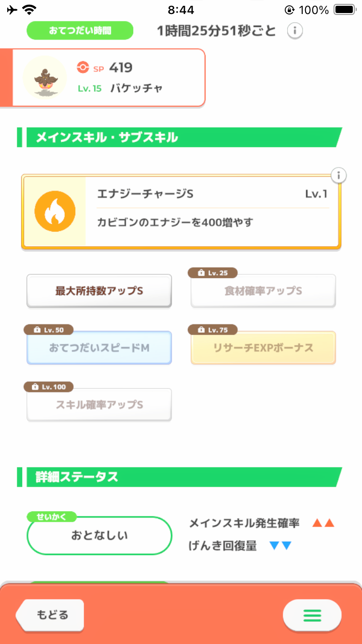Tap lock badge Lv. 25 on 食材確率アップS
Viewport: 362px width, 644px height.
212,273
